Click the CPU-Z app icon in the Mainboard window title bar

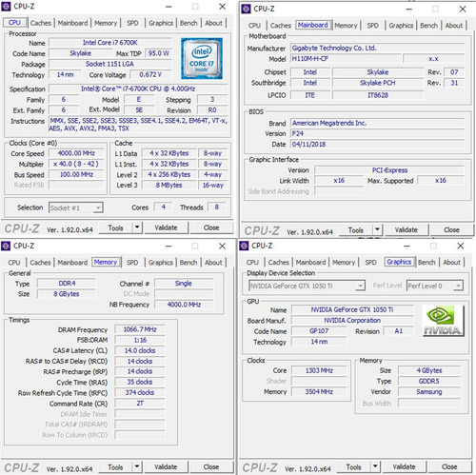pos(246,9)
